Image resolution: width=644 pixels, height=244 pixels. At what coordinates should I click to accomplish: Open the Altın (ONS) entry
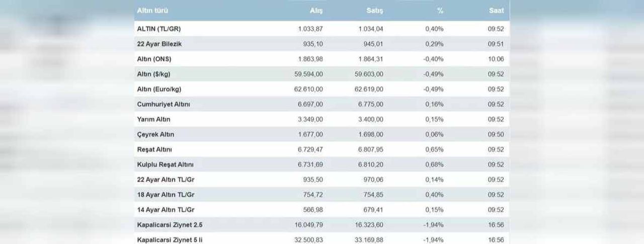154,59
